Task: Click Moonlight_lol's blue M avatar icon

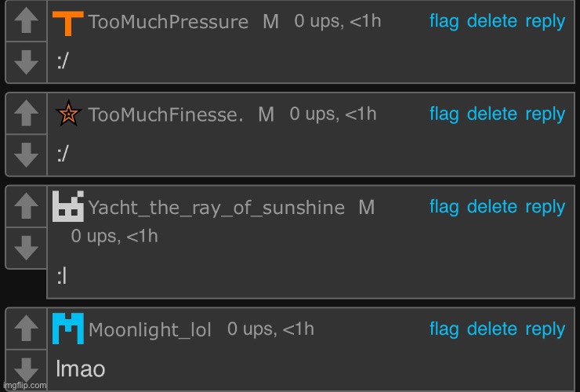Action: [68, 328]
